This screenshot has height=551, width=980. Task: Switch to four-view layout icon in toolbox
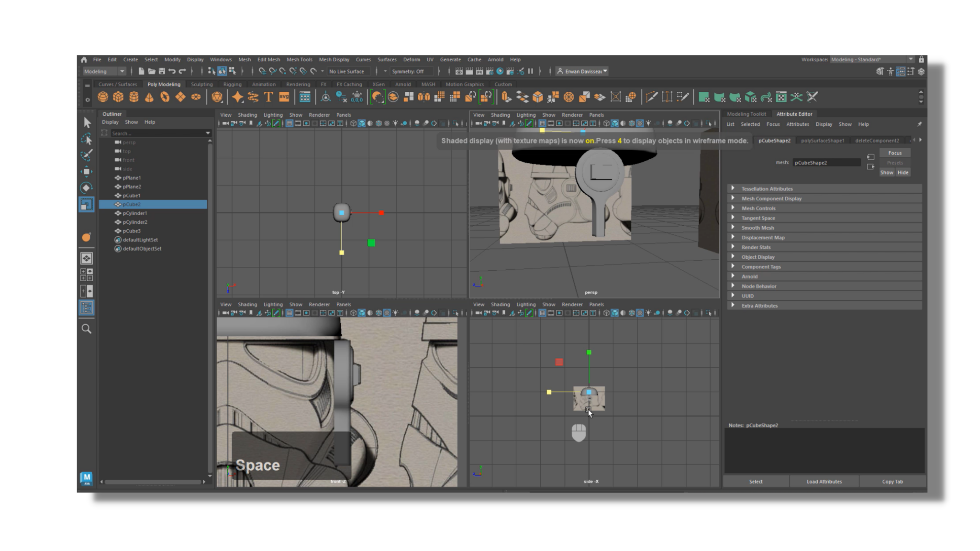tap(87, 275)
